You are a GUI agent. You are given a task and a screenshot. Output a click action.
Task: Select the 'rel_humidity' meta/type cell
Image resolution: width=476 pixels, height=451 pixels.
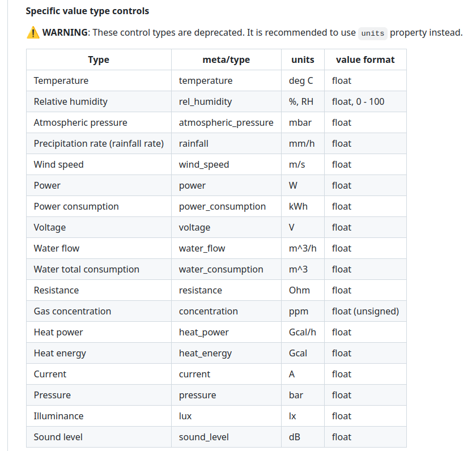click(205, 101)
